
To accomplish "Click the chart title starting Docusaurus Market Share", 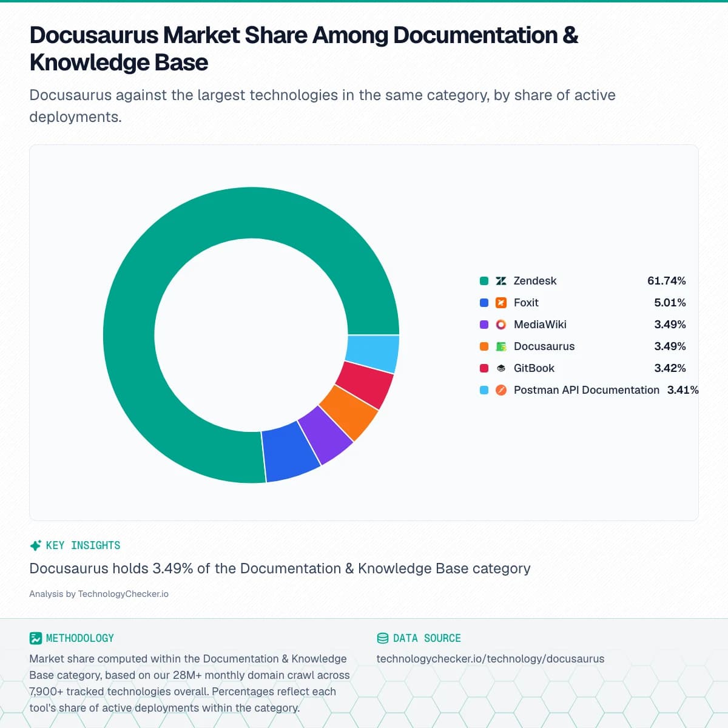I will (x=303, y=49).
